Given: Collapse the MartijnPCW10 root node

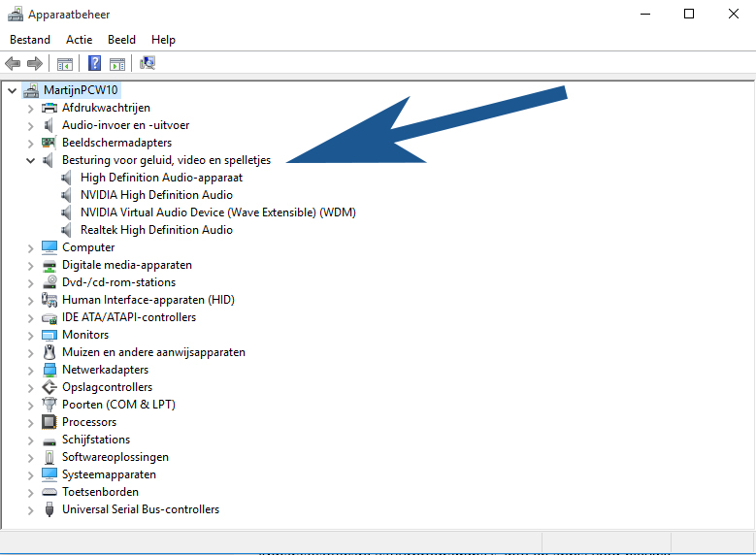Looking at the screenshot, I should (13, 90).
